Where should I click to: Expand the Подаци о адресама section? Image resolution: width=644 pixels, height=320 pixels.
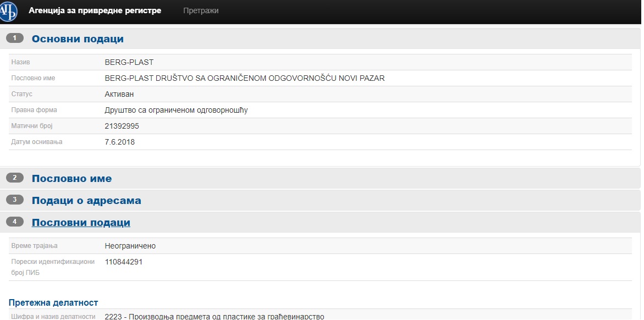86,201
